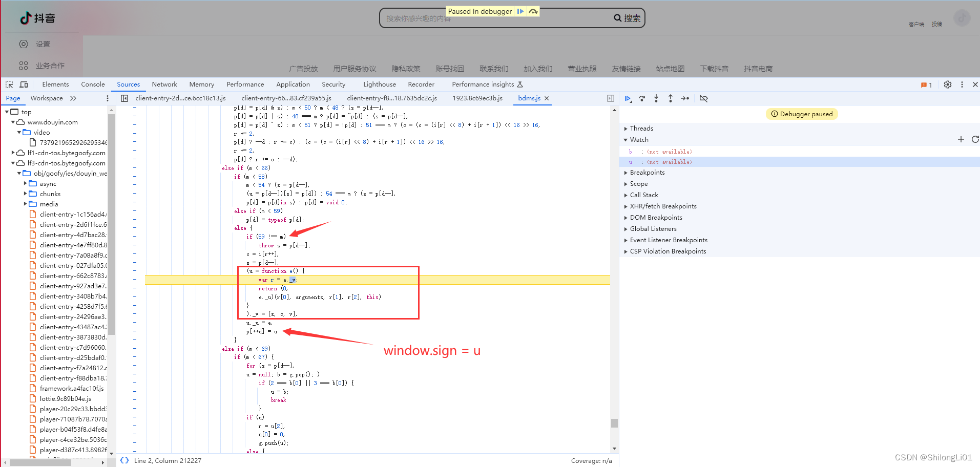
Task: Activate the inspect element picker
Action: tap(9, 84)
